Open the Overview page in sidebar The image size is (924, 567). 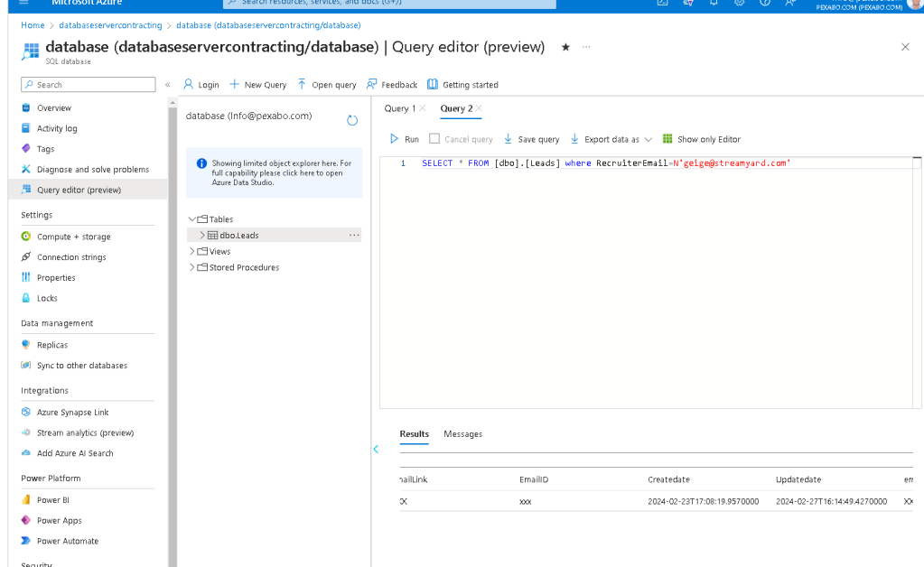point(53,107)
